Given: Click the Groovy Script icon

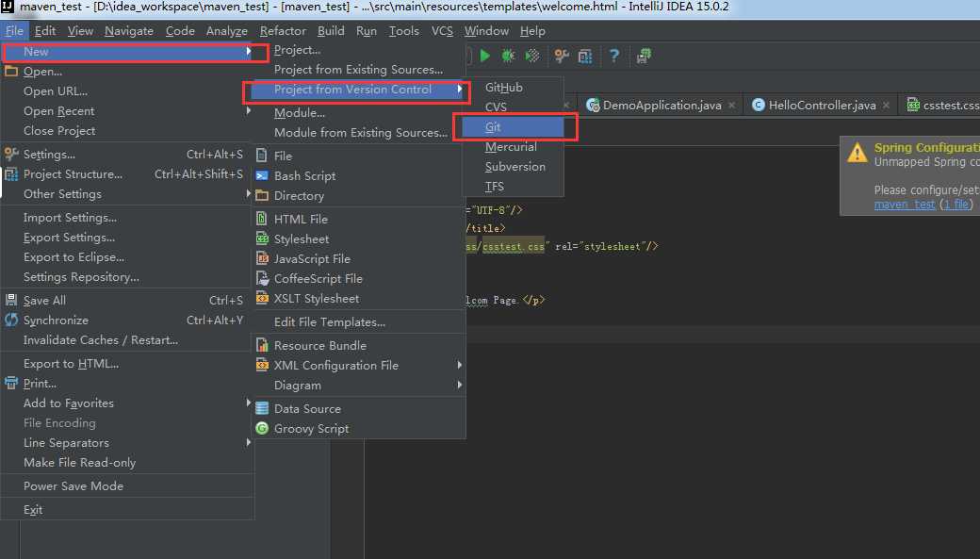Looking at the screenshot, I should click(x=263, y=428).
